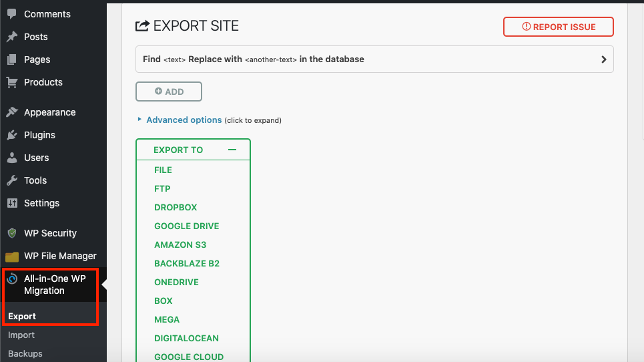Click the Plugins plug icon
The width and height of the screenshot is (644, 362).
click(12, 135)
